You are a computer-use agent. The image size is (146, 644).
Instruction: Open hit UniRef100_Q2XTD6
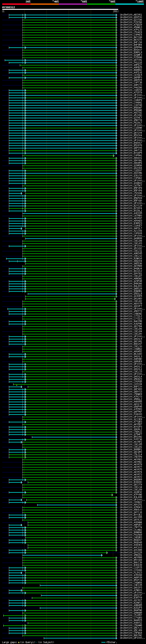coord(131,20)
